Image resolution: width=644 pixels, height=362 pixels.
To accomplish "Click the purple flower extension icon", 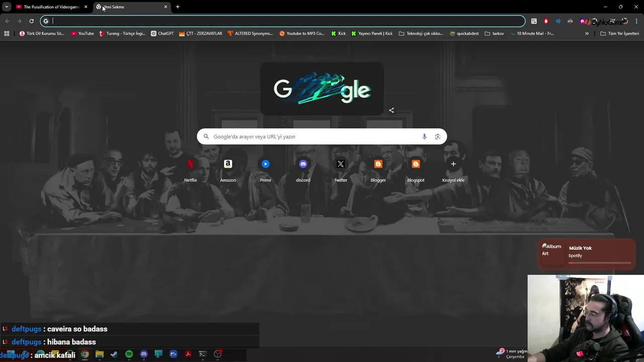I will point(582,21).
